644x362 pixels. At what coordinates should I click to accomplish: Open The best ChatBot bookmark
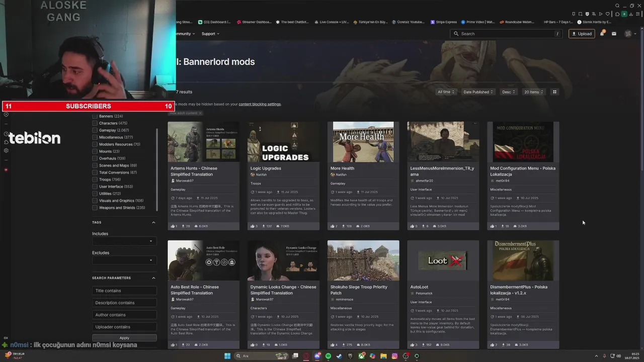(292, 22)
